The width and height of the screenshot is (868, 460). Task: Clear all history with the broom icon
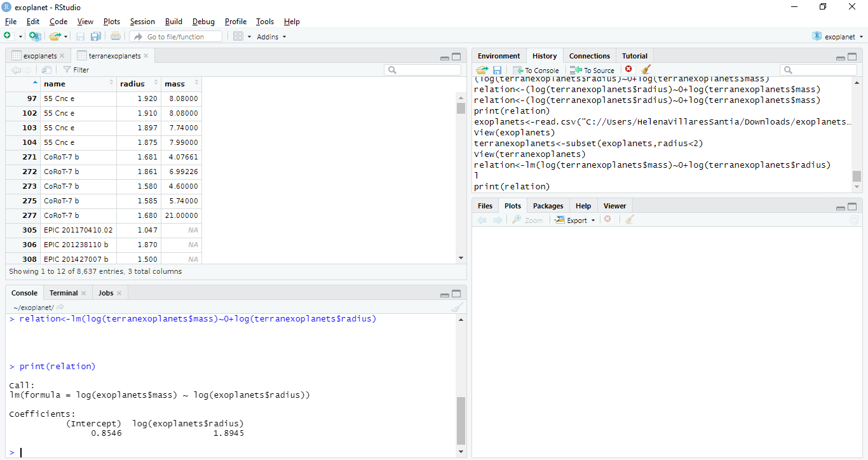coord(646,70)
